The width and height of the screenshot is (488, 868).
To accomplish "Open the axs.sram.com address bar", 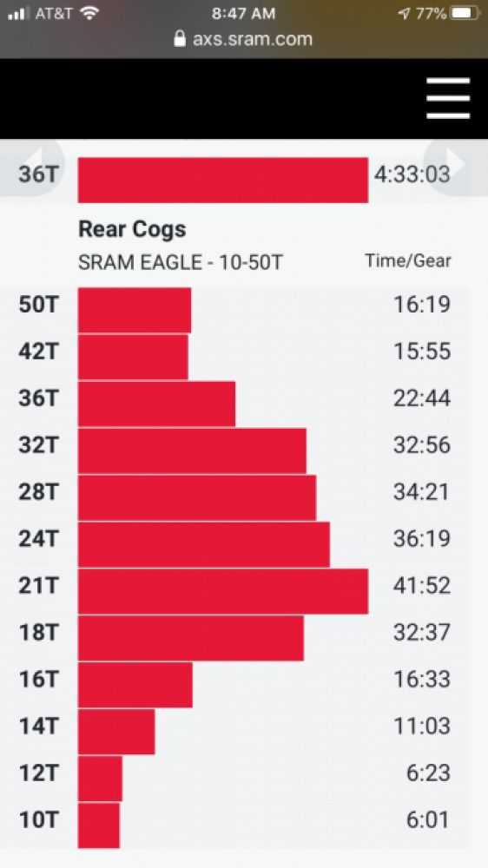I will pos(244,39).
